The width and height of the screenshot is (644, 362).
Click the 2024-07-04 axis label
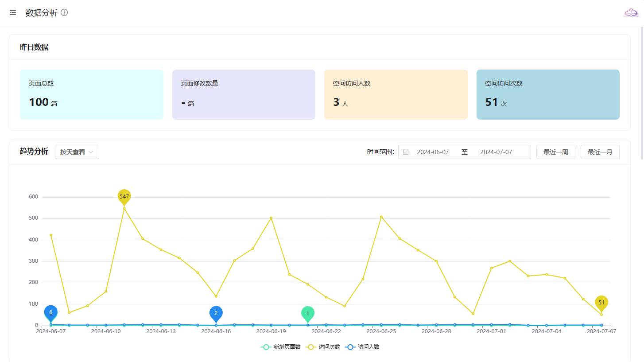point(547,331)
